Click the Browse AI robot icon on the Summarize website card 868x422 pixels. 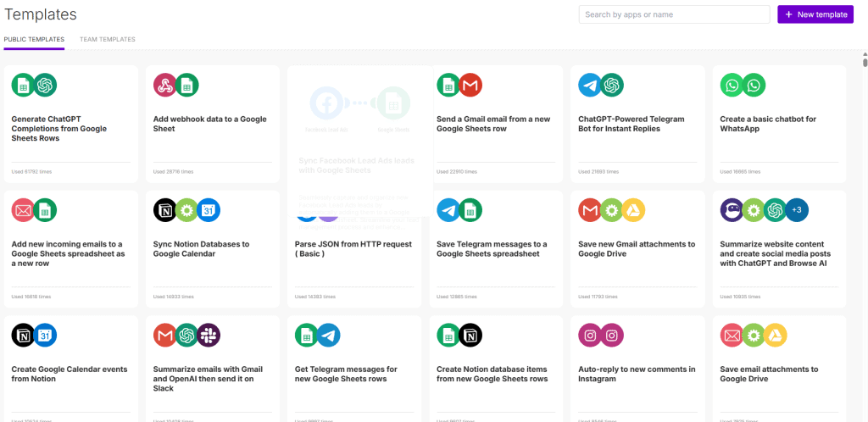point(732,210)
